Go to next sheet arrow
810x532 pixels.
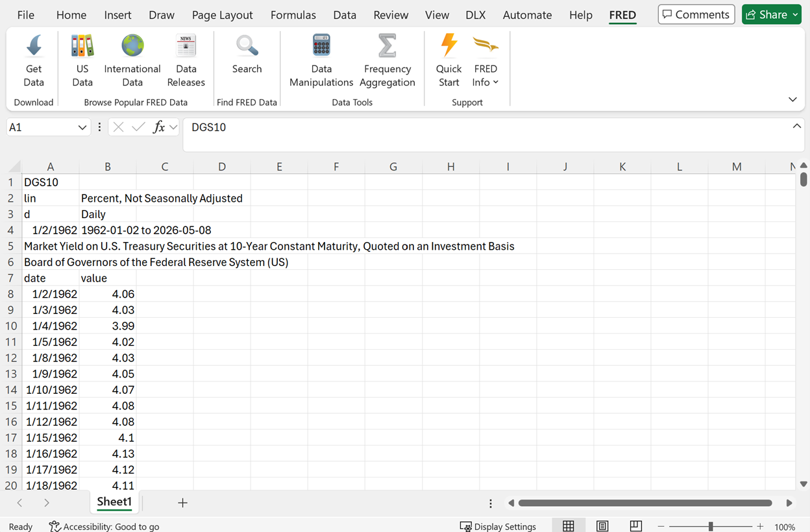point(47,503)
